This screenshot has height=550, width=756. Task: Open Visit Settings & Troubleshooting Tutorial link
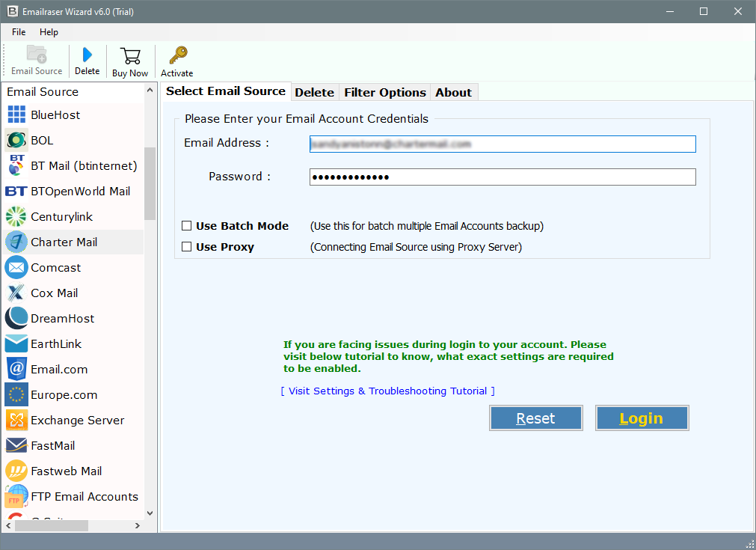(387, 391)
